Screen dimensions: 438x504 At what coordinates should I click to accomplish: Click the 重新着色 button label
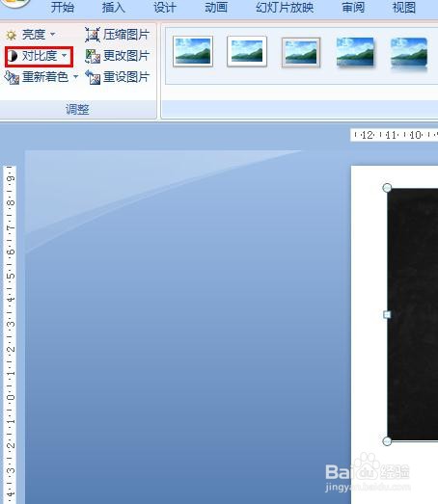pos(45,77)
